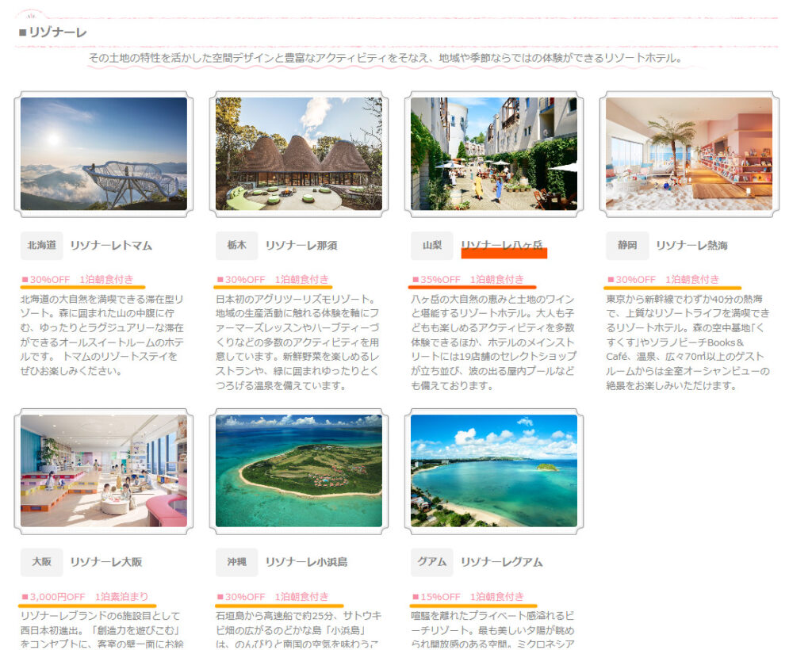812x650 pixels.
Task: Click the 山梨 prefecture tag
Action: 431,246
